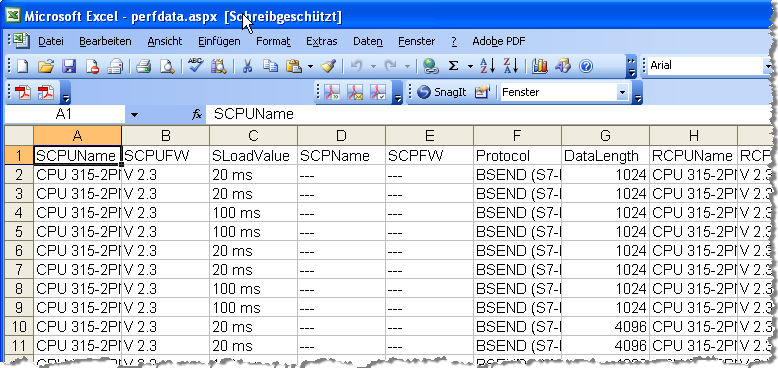Screen dimensions: 778x368
Task: Click the SnagIt profile settings icon
Action: coord(482,92)
